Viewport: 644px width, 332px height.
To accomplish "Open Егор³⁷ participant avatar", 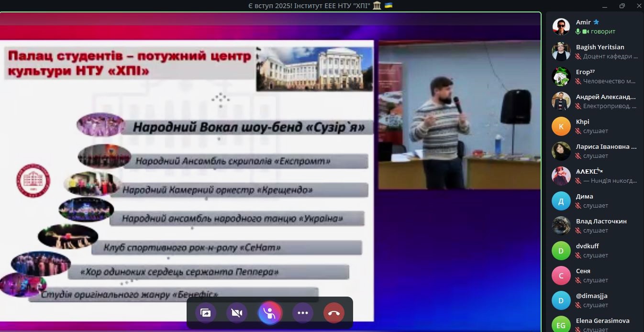I will (x=561, y=77).
